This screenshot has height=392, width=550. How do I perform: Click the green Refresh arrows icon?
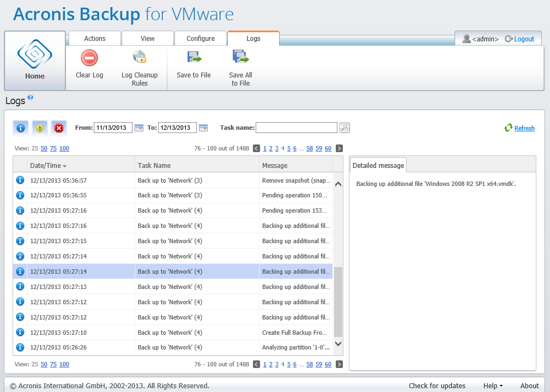point(508,128)
